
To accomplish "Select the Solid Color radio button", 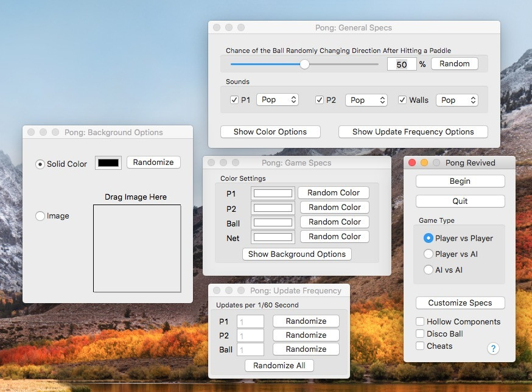I will (40, 164).
